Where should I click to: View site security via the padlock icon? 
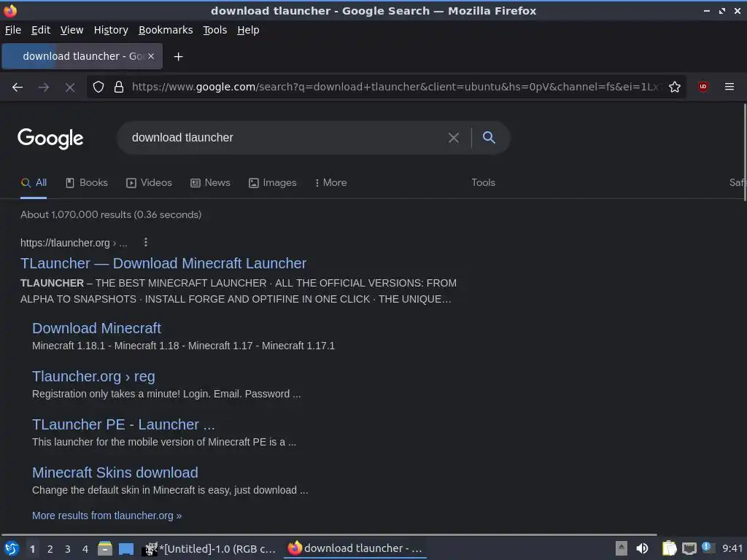[x=119, y=87]
